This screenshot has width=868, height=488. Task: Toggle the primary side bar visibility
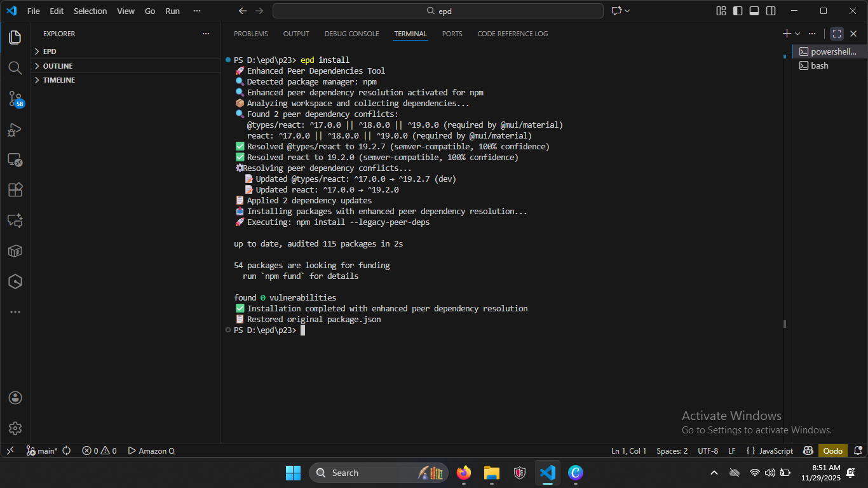pos(736,11)
